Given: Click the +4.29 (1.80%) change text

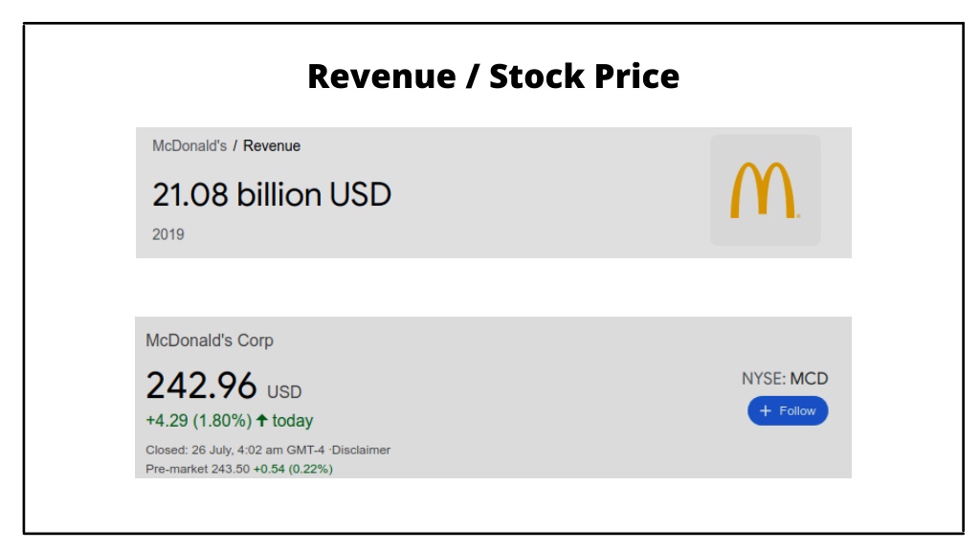Looking at the screenshot, I should (199, 421).
